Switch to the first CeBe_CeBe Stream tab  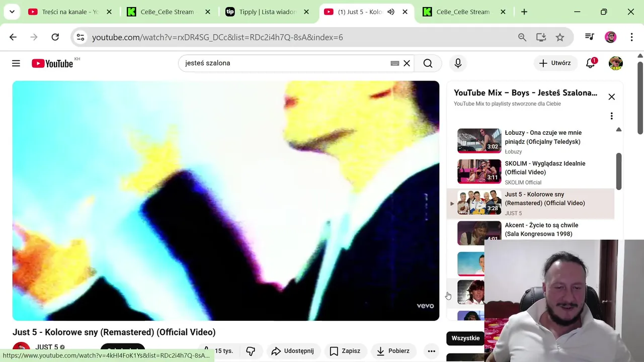click(168, 12)
